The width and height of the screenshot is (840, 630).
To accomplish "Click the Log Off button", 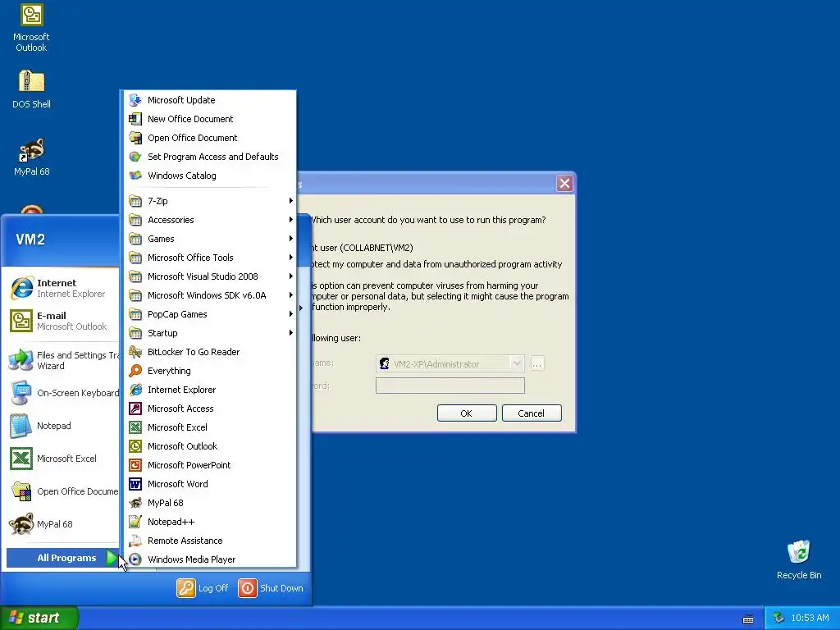I will (x=203, y=587).
